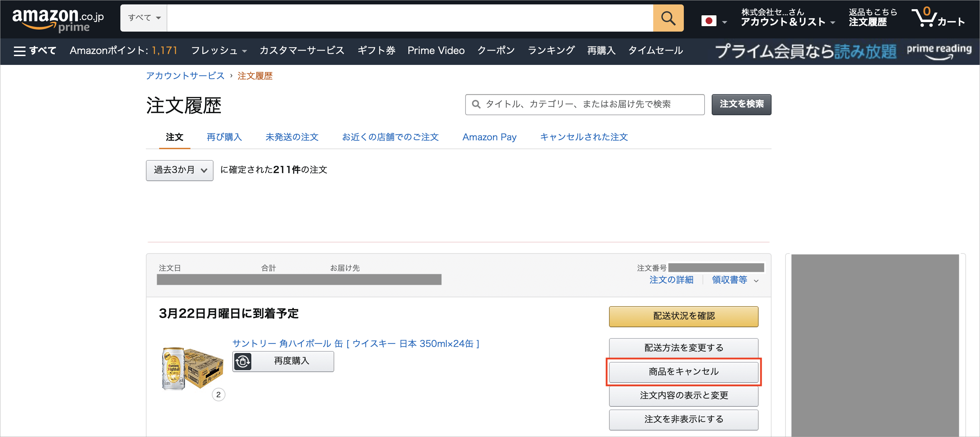The width and height of the screenshot is (980, 437).
Task: Click the 注文内容の表示と変更 button
Action: click(x=683, y=396)
